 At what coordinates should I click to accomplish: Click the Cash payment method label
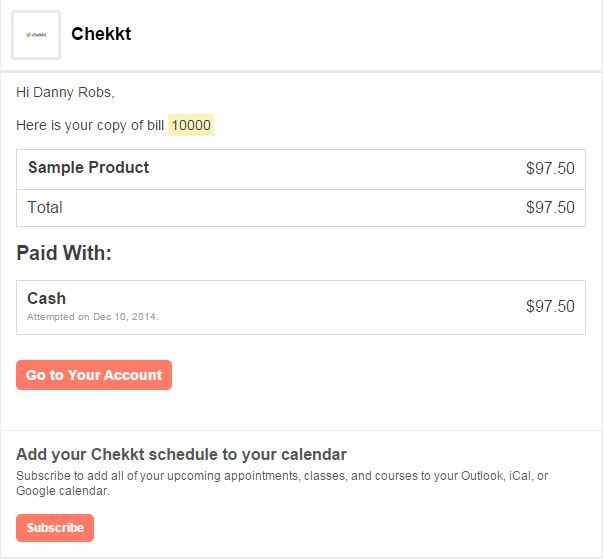pos(47,298)
